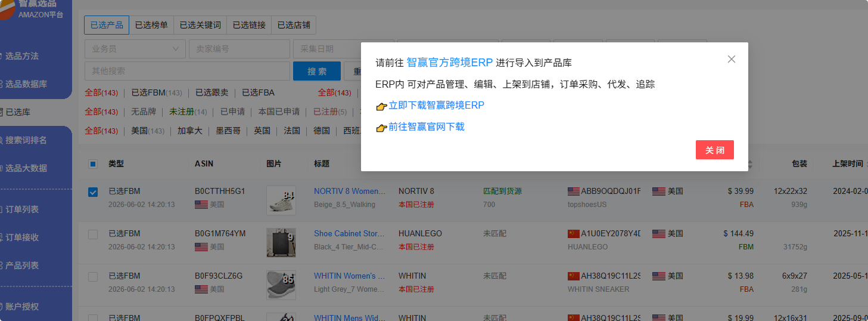Click the 智赢官方跨境ERP link in dialog
Viewport: 868px width, 321px height.
(450, 63)
